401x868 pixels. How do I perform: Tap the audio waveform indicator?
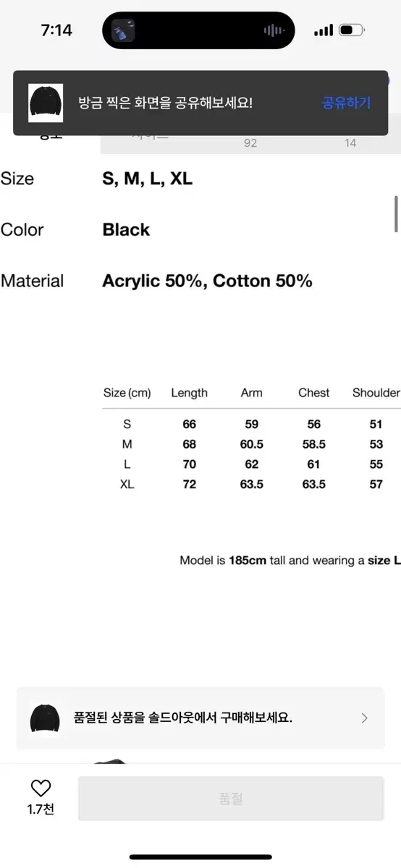click(274, 30)
